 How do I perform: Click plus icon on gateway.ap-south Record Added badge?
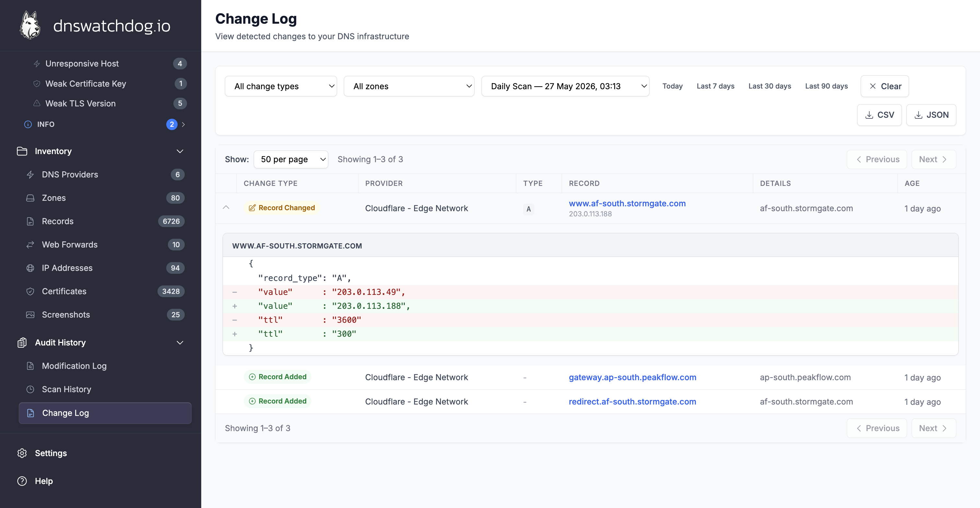252,377
